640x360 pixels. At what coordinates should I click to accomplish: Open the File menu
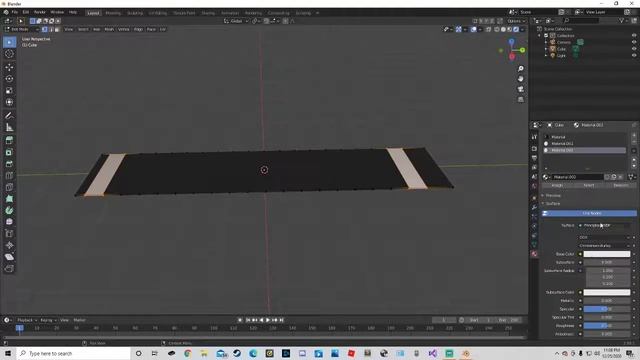pyautogui.click(x=15, y=12)
